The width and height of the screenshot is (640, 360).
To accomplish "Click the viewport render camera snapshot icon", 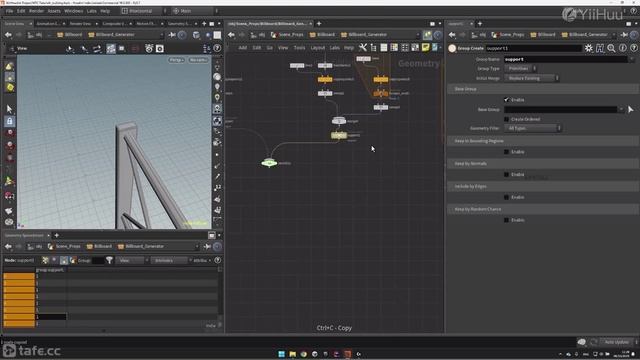I will point(160,49).
